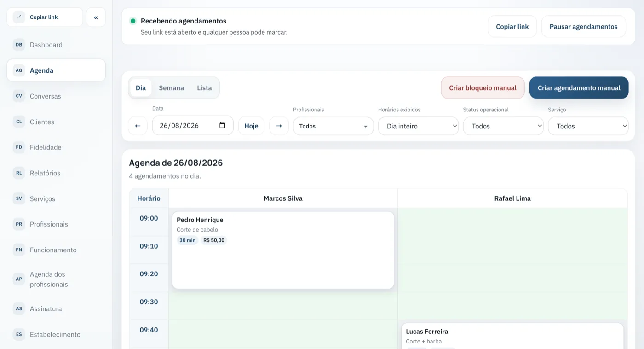Image resolution: width=644 pixels, height=349 pixels.
Task: Click the AG badge icon for Agenda
Action: (19, 70)
